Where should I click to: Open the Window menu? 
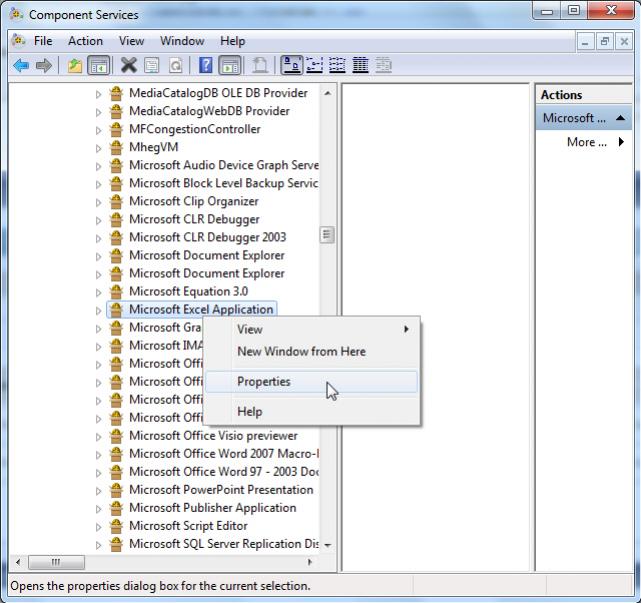[x=182, y=41]
